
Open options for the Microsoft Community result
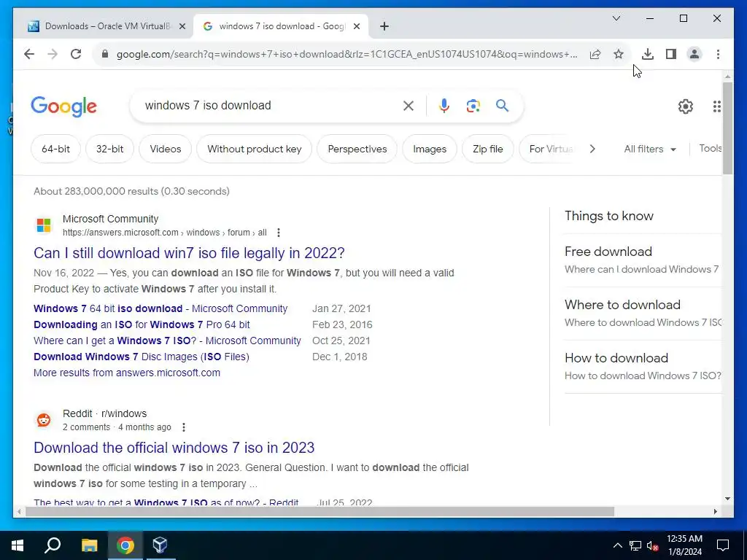click(x=278, y=233)
